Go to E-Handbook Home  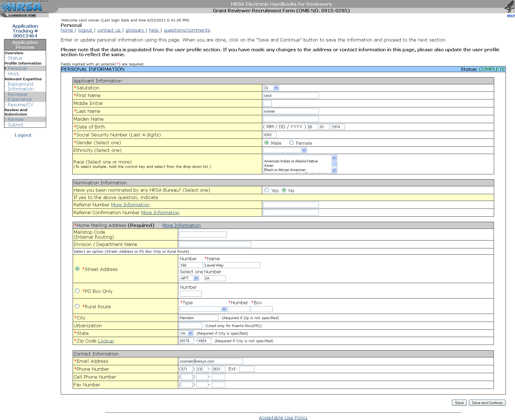(x=22, y=15)
